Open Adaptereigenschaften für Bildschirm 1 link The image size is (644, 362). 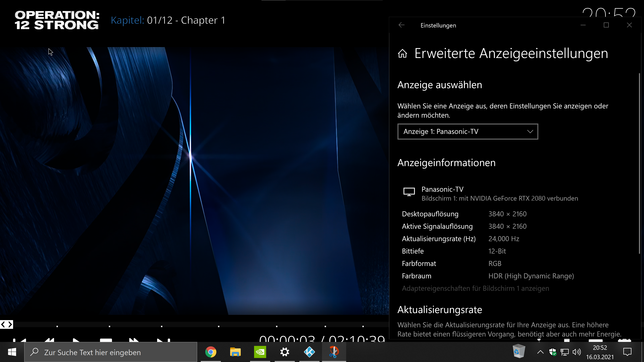click(x=475, y=288)
